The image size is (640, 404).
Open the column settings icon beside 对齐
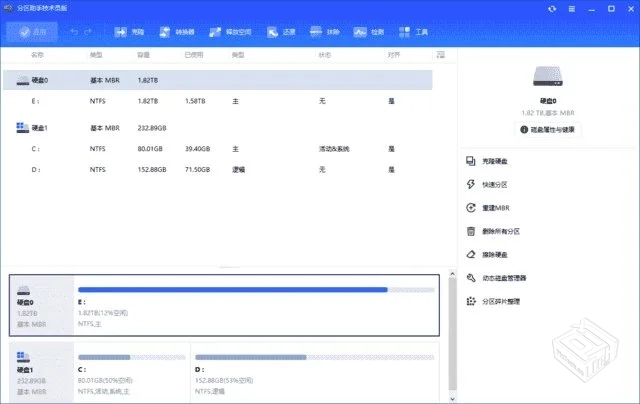click(x=440, y=55)
